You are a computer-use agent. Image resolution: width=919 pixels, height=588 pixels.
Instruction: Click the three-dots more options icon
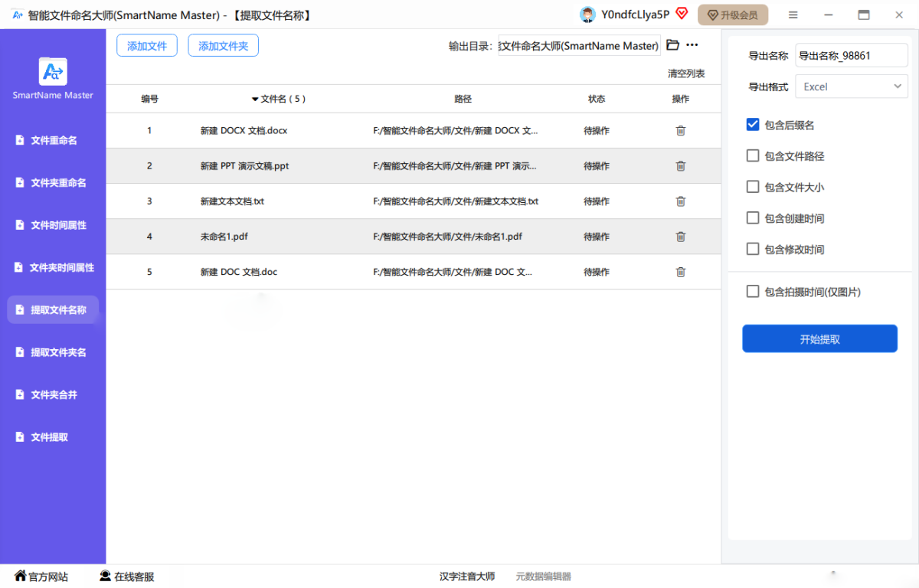click(692, 45)
